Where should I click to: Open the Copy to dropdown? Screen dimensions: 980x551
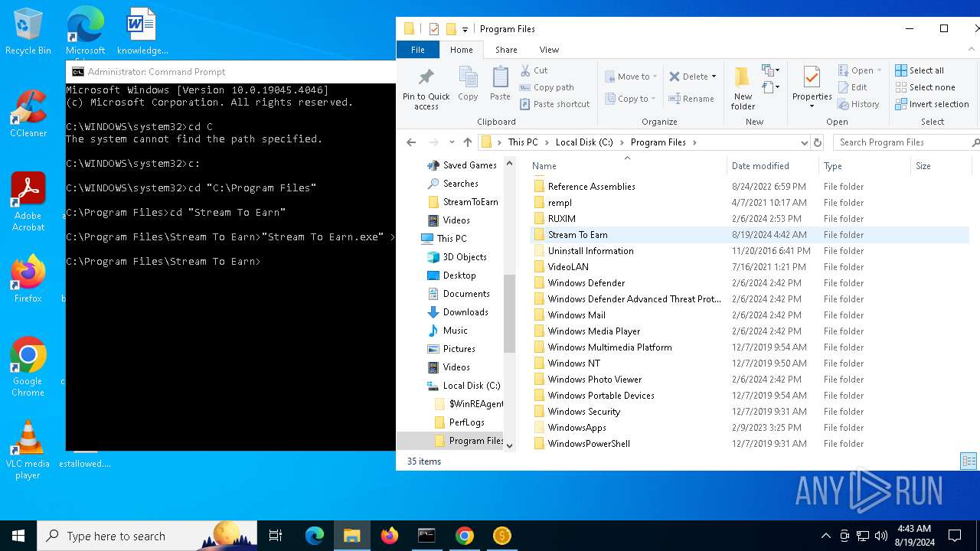[629, 99]
